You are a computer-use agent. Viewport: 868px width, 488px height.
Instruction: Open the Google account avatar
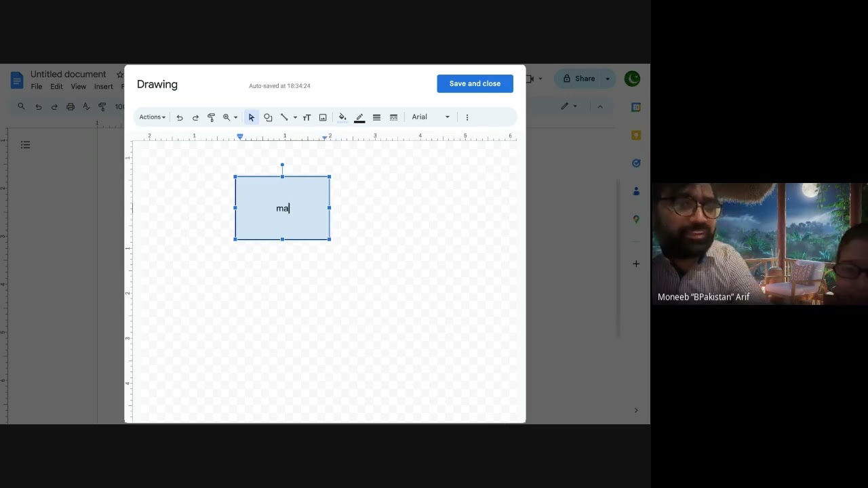(x=632, y=79)
